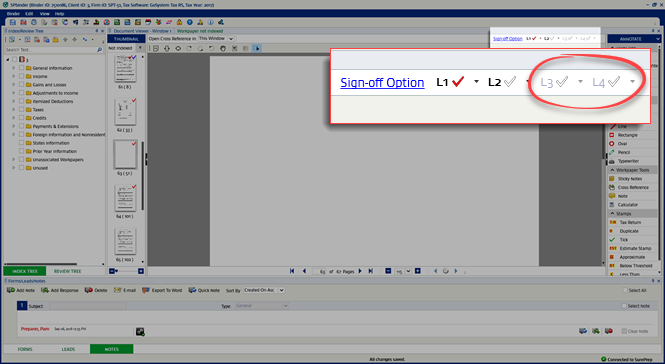
Task: Click the Add Note button
Action: pos(21,290)
